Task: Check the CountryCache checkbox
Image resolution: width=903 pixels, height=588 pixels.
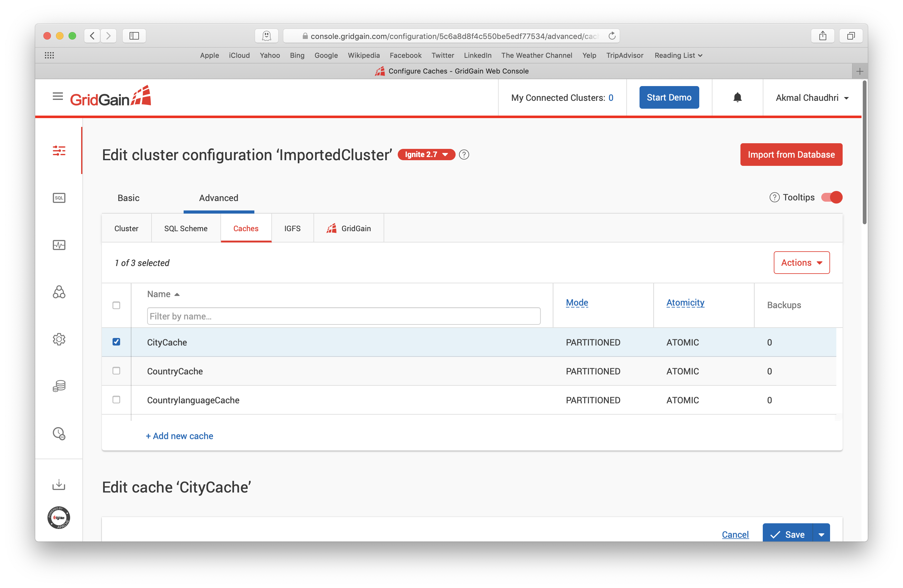Action: 117,371
